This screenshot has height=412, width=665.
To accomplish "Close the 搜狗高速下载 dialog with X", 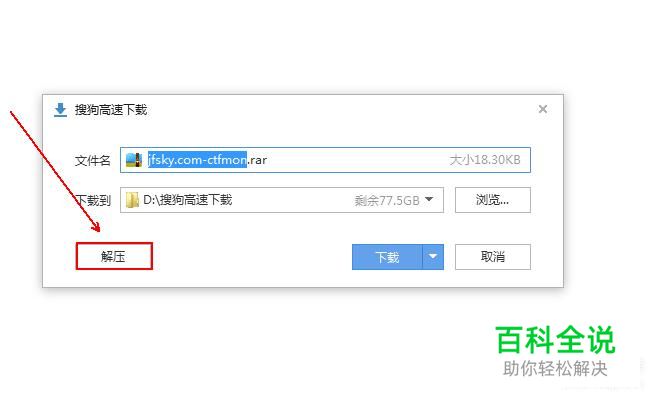I will point(542,109).
